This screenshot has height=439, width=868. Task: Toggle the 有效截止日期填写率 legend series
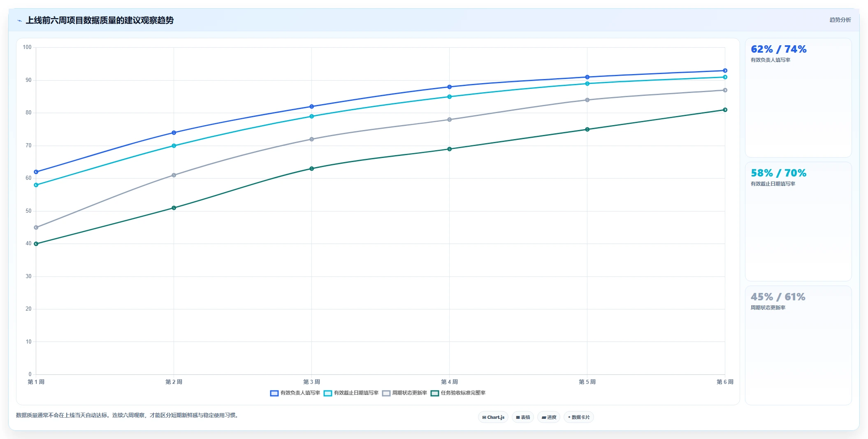(351, 393)
